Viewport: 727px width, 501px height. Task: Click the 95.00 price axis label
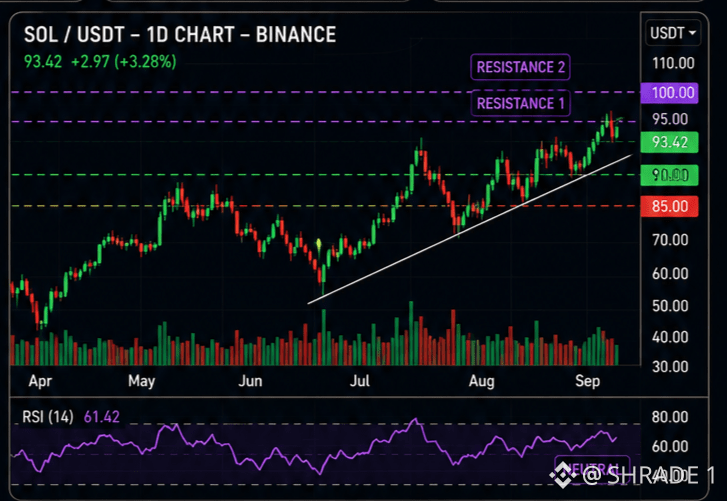tap(670, 119)
